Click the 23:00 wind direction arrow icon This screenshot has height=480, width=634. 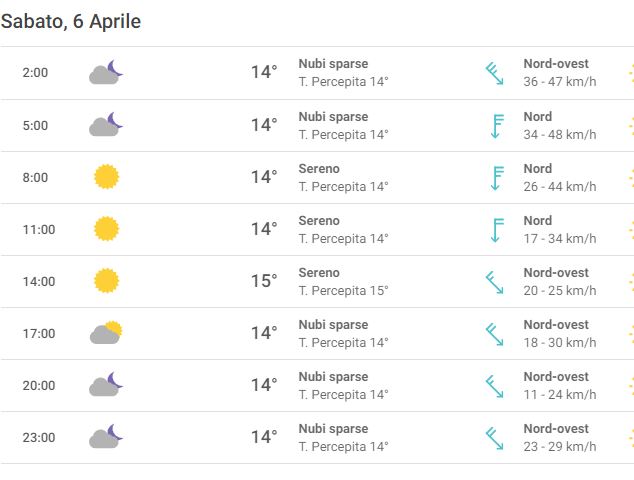(494, 438)
